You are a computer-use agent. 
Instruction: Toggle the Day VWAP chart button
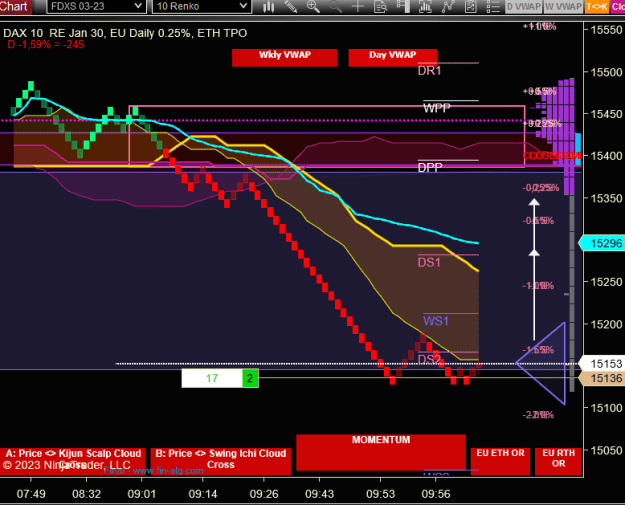[393, 57]
